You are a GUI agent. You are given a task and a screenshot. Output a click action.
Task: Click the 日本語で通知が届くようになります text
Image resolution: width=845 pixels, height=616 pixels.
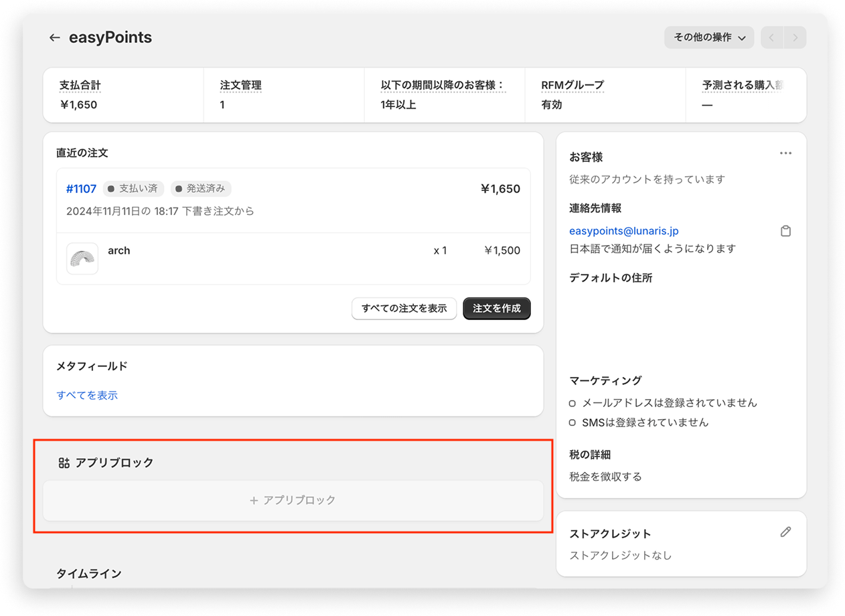(653, 248)
